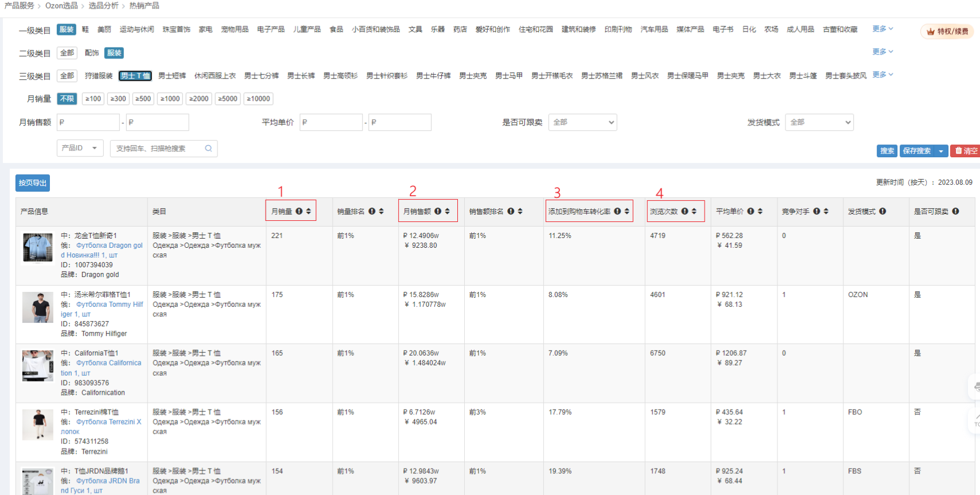
Task: Click the 按页导出 export button
Action: (33, 183)
